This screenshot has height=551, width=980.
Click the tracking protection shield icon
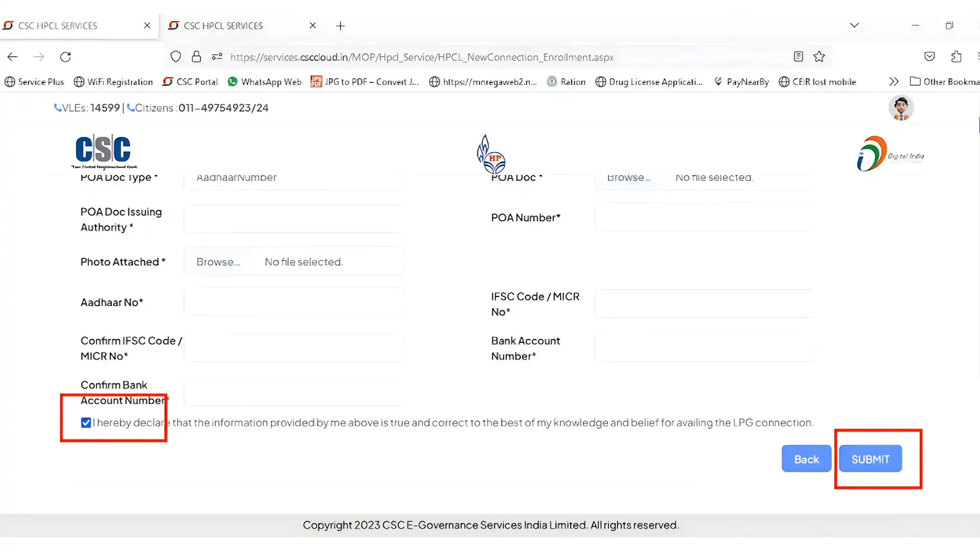(x=176, y=57)
